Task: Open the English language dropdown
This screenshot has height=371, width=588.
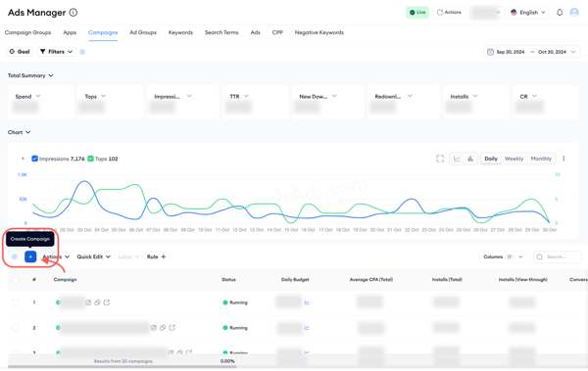Action: (x=529, y=13)
